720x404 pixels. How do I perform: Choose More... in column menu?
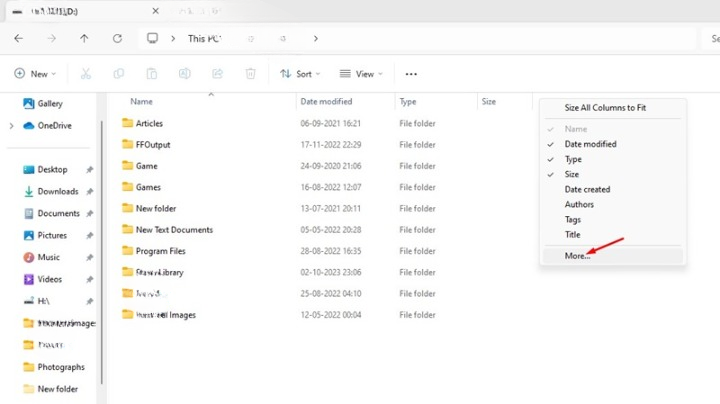click(x=613, y=256)
